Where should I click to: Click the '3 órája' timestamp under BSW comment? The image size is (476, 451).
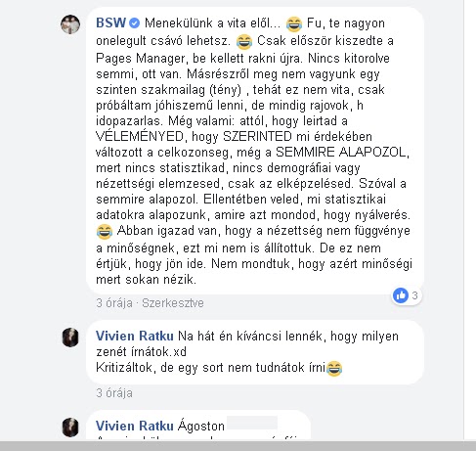click(x=114, y=303)
